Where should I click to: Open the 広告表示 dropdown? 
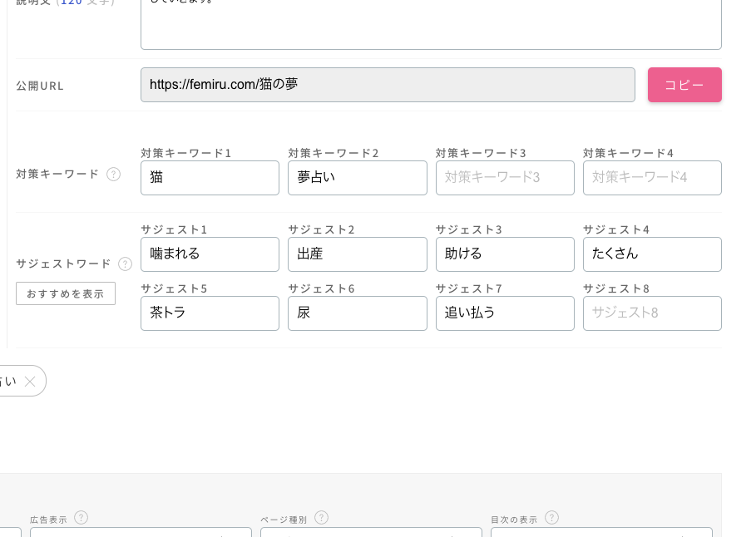click(141, 532)
